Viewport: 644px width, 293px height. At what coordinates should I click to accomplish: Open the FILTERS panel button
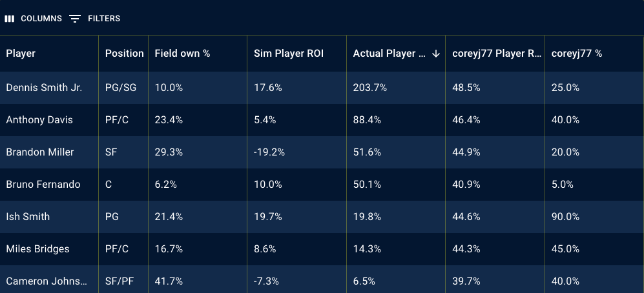[x=103, y=19]
